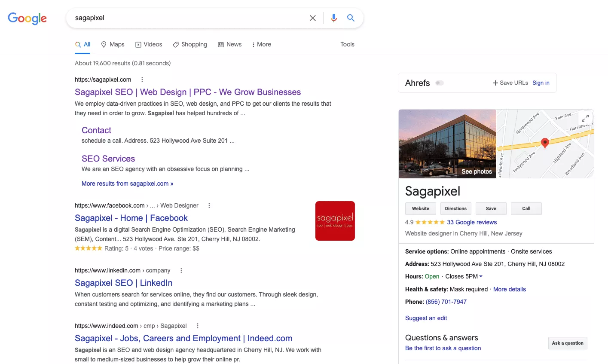Switch to the News tab
This screenshot has width=608, height=364.
[x=229, y=44]
